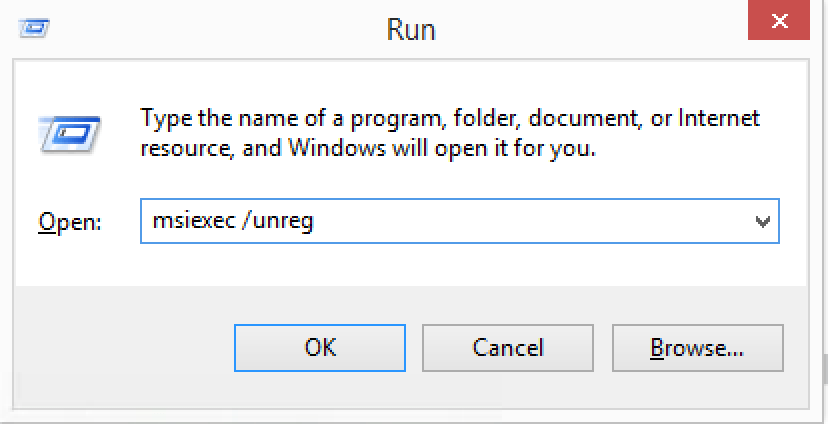
Task: Click empty title bar space beside Run title
Action: point(580,28)
